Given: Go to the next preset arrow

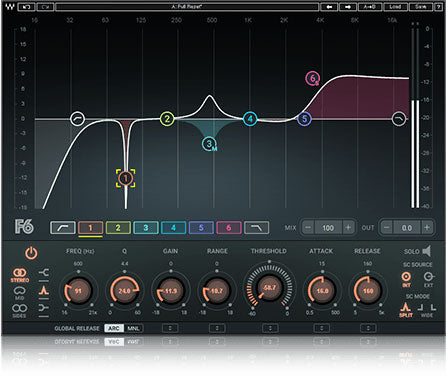Looking at the screenshot, I should pyautogui.click(x=348, y=7).
